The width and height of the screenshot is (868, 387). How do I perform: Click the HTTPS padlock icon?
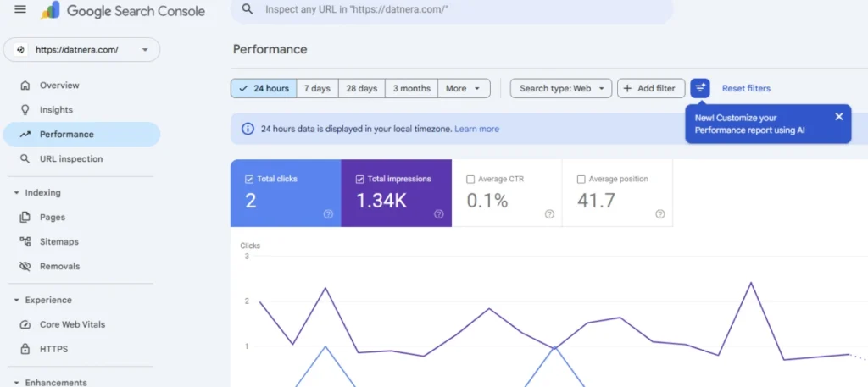pyautogui.click(x=25, y=349)
